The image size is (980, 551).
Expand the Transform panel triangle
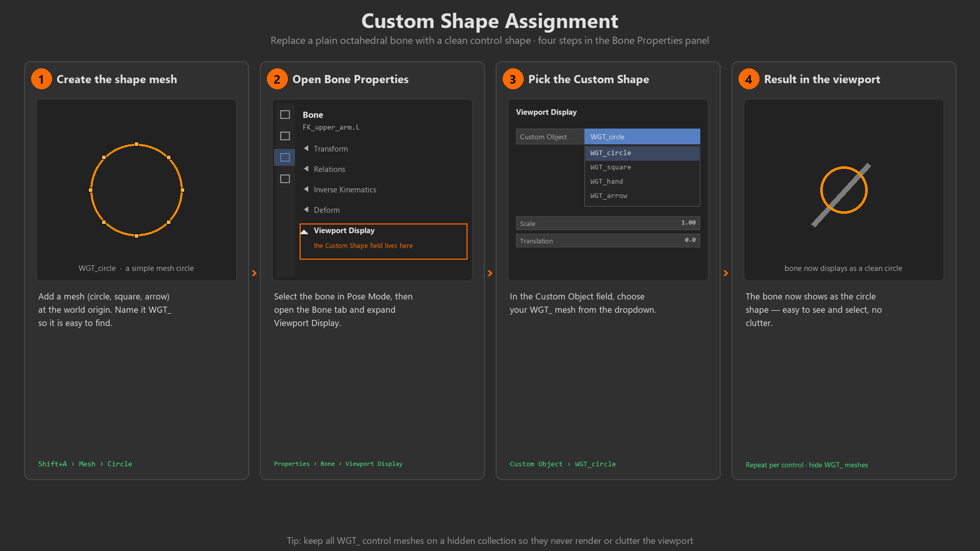[x=306, y=148]
